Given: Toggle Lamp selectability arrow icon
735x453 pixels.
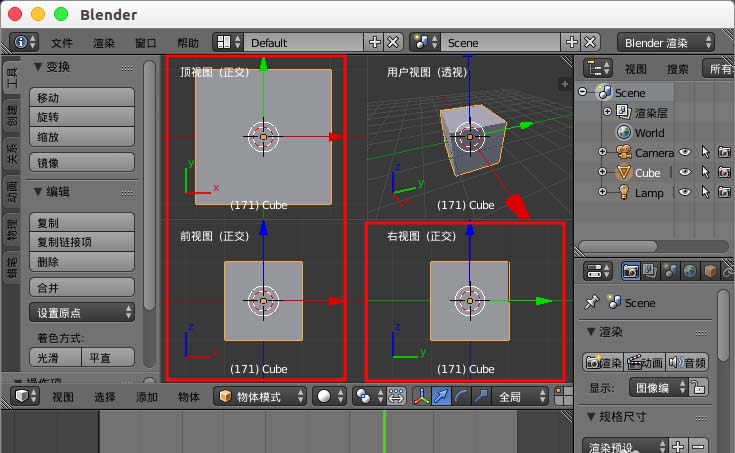Looking at the screenshot, I should point(705,192).
